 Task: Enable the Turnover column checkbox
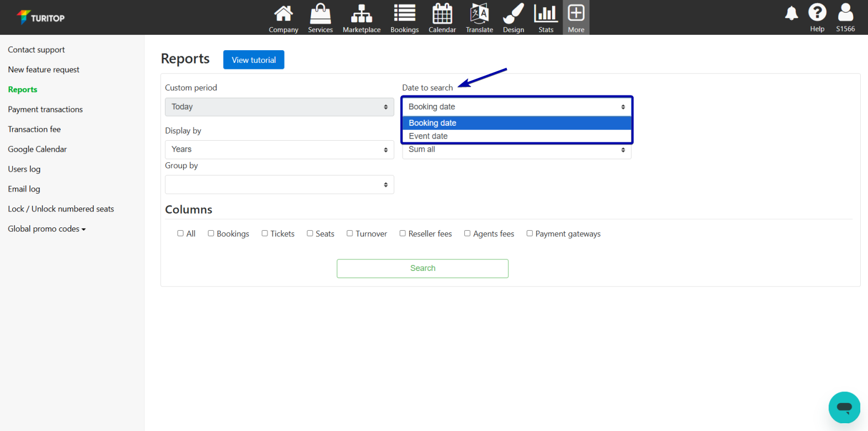350,233
